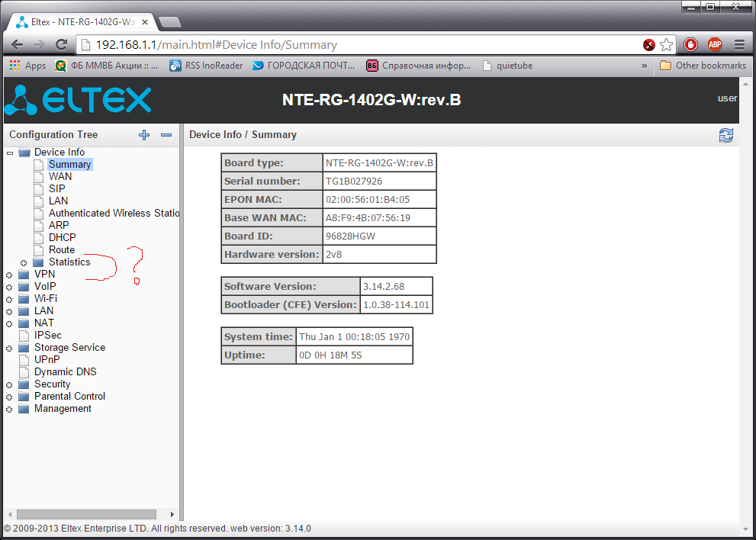Reload the page with the refresh icon
This screenshot has width=756, height=540.
click(61, 45)
